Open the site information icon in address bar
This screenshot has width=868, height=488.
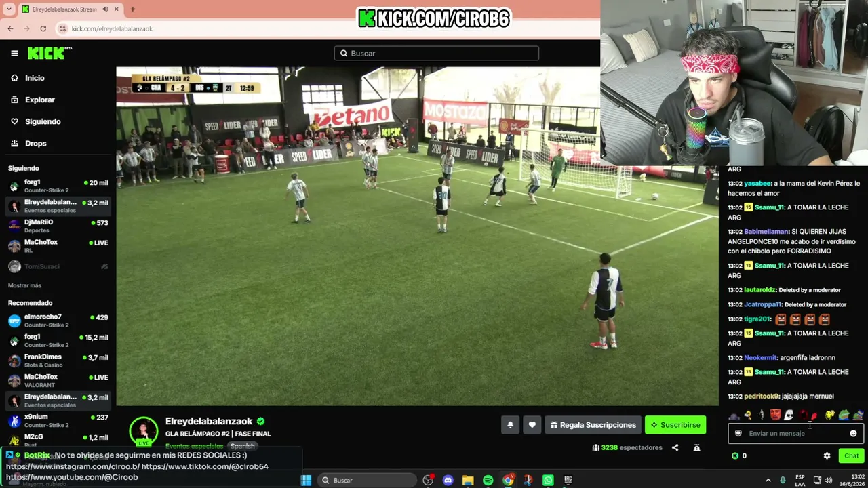[x=63, y=28]
